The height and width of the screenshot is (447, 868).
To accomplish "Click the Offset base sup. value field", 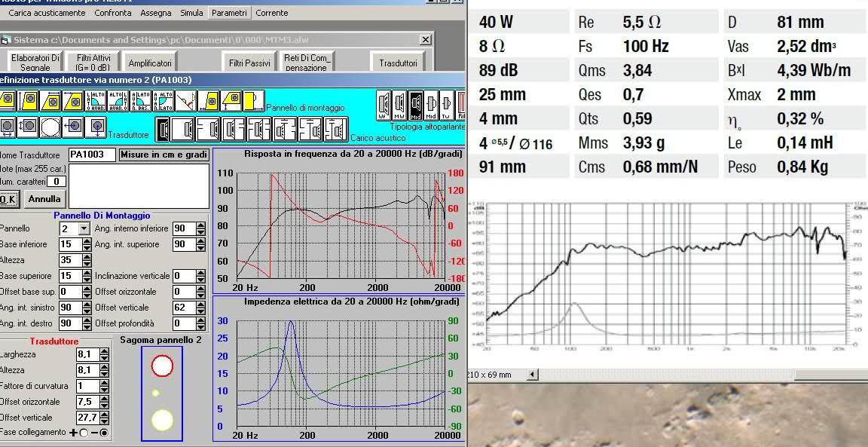I will pos(71,292).
